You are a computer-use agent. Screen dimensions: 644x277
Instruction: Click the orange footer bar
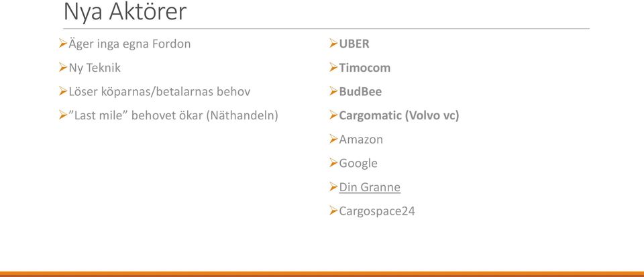[x=322, y=274]
